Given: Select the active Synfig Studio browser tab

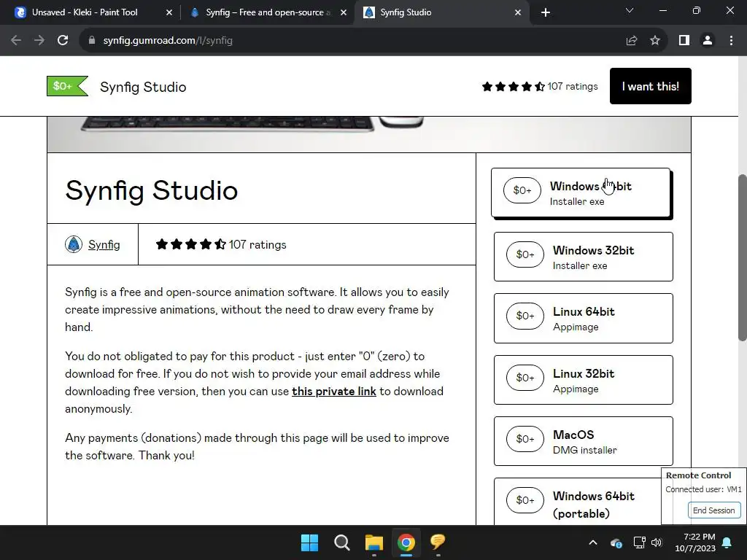Looking at the screenshot, I should point(441,12).
